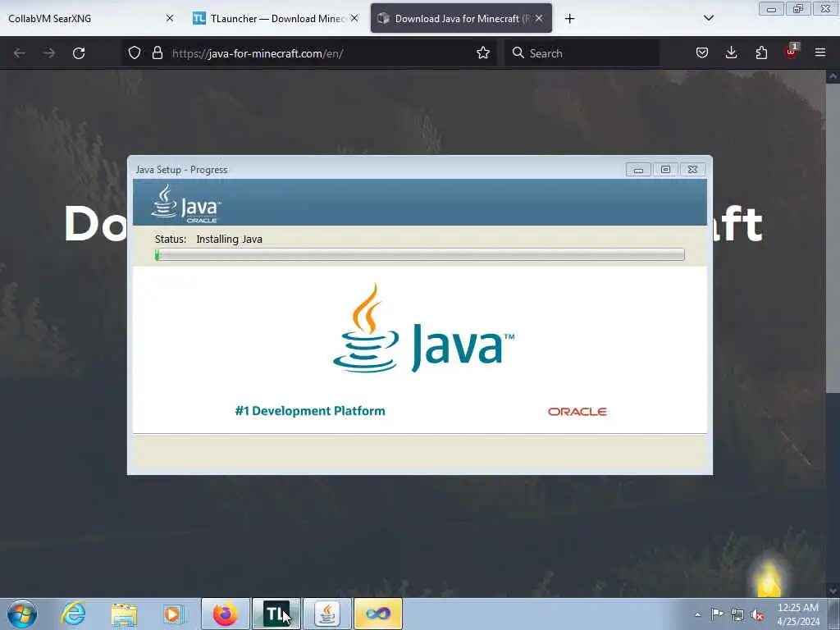Open a new browser tab

point(569,19)
